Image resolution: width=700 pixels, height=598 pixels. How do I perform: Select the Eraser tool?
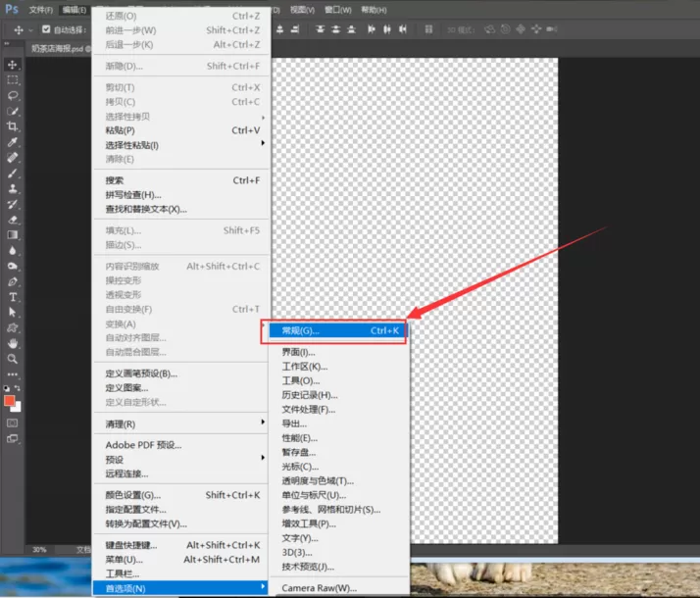click(13, 220)
